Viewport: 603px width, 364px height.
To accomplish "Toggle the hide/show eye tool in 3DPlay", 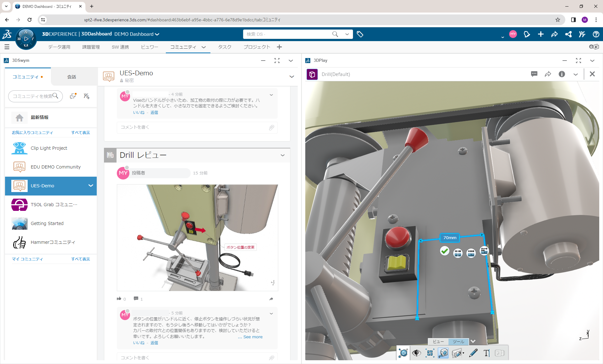I will (416, 353).
